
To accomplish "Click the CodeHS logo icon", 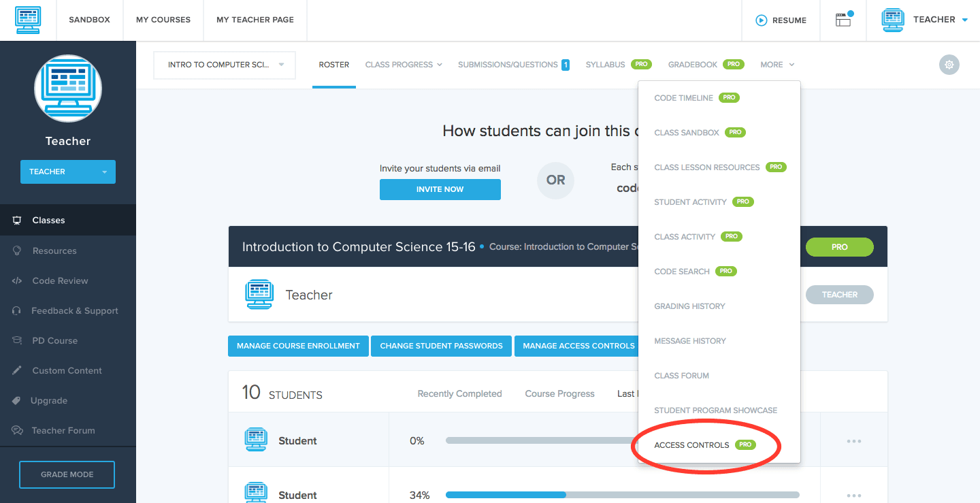I will (28, 20).
